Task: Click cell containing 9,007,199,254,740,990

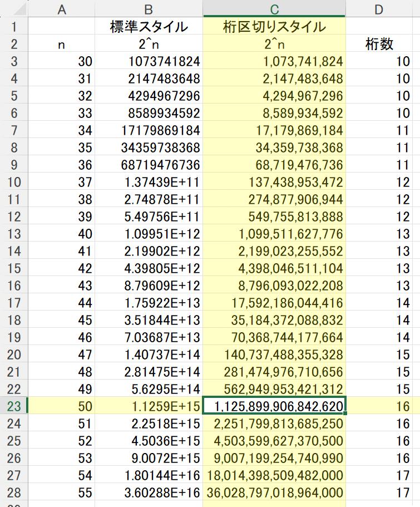Action: pyautogui.click(x=274, y=458)
